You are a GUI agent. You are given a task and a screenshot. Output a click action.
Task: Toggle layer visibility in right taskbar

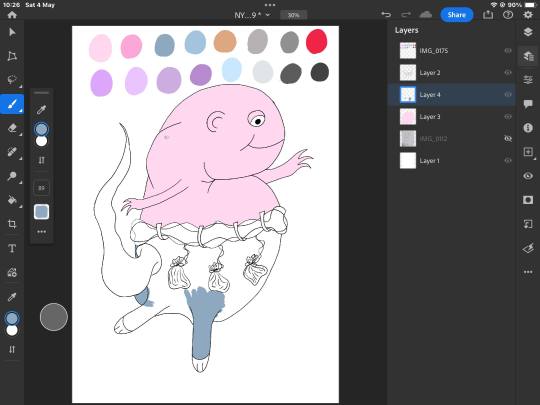528,176
